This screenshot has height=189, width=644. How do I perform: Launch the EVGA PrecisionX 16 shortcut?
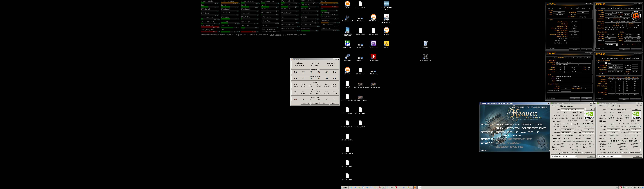click(425, 58)
